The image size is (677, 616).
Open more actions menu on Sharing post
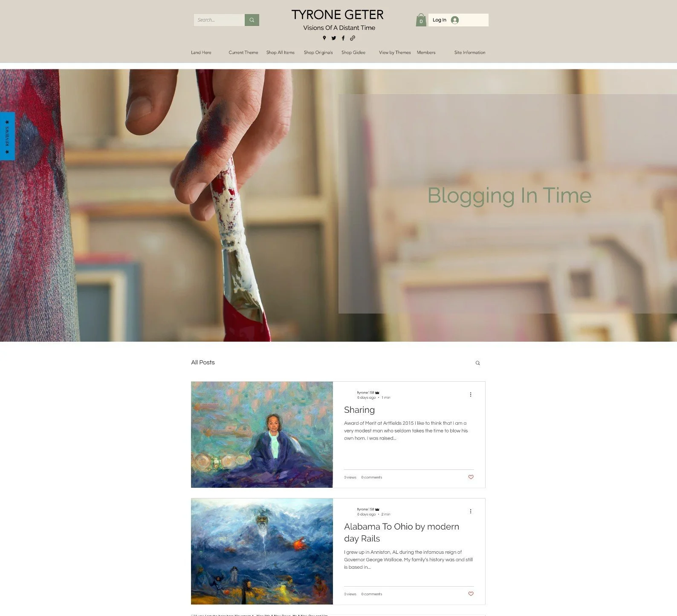[x=471, y=394]
